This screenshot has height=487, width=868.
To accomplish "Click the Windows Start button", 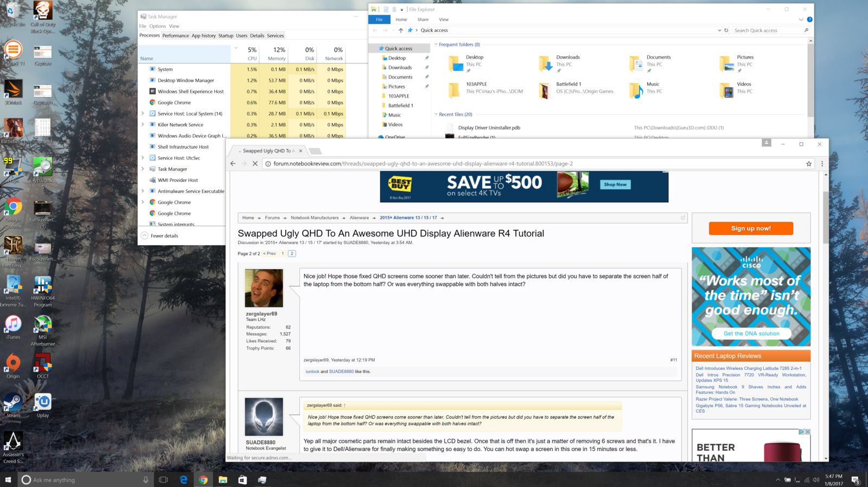I will point(8,480).
